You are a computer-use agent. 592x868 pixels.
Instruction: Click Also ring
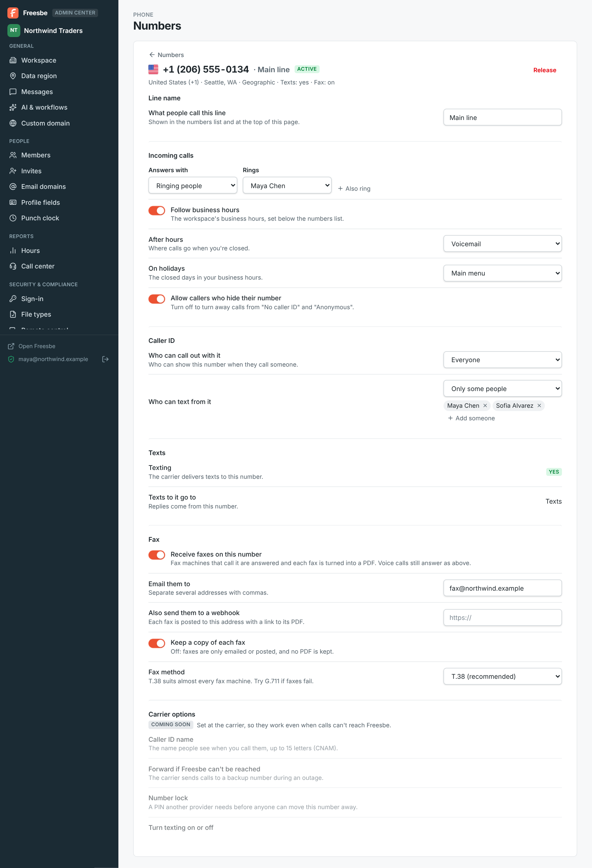[x=354, y=188]
